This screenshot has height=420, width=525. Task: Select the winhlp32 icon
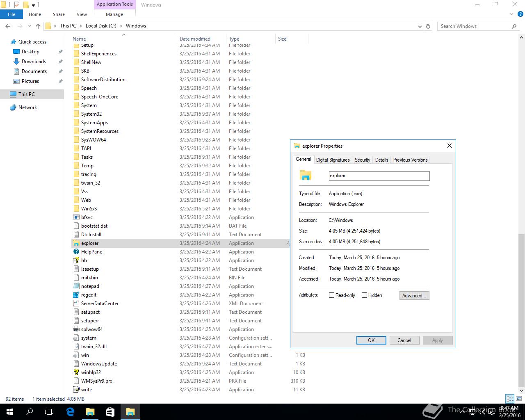(x=76, y=372)
